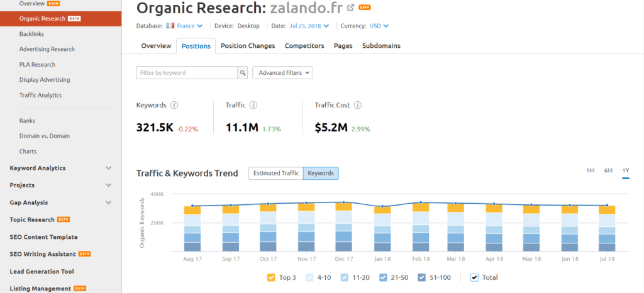Open Advertising Research in the sidebar
This screenshot has height=293, width=644.
[47, 49]
